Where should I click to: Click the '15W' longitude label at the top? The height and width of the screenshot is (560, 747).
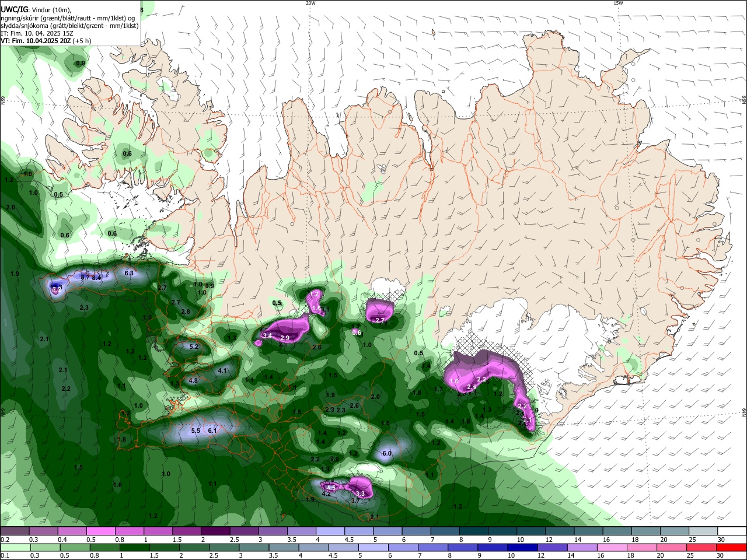(x=618, y=3)
